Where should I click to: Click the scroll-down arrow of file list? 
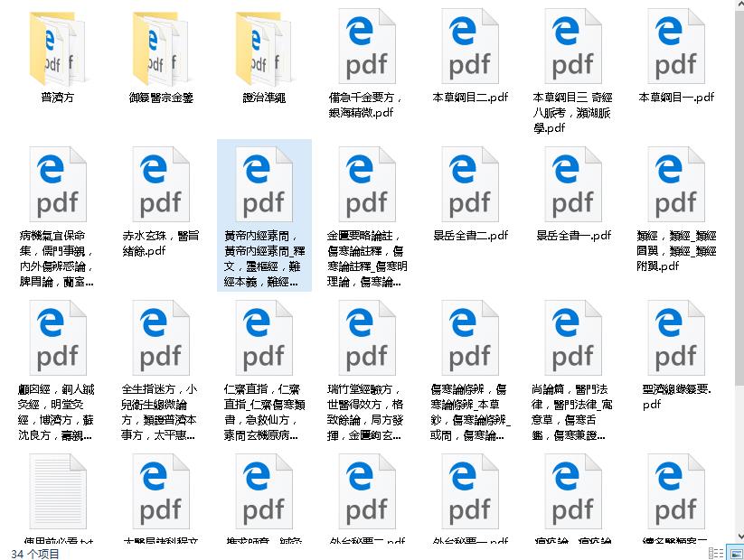click(739, 536)
